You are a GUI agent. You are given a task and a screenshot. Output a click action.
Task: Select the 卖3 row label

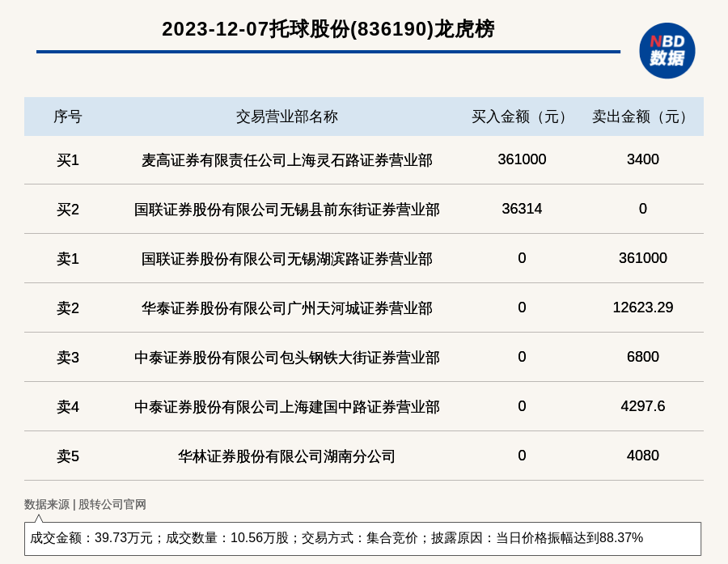click(68, 358)
